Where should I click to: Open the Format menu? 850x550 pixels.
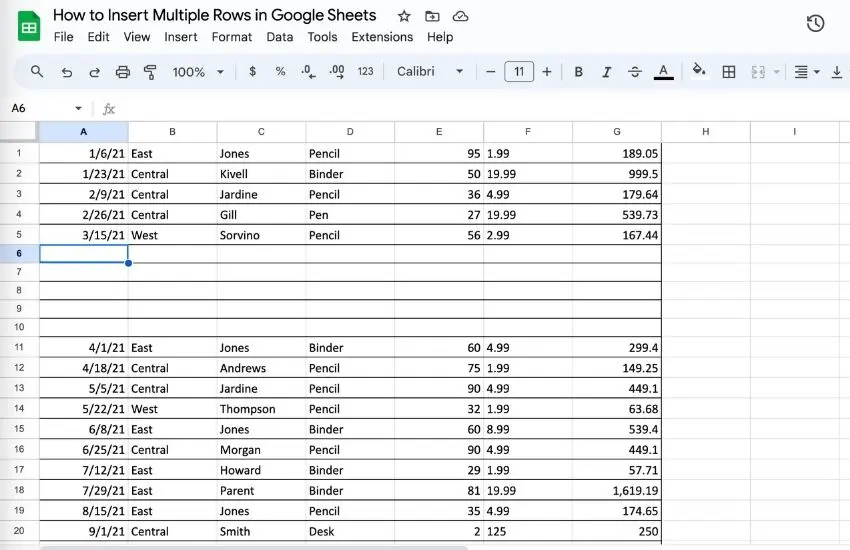(231, 37)
